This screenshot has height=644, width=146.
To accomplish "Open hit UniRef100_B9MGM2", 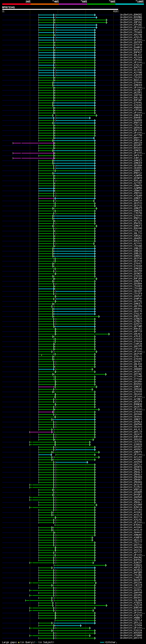I will click(131, 15).
